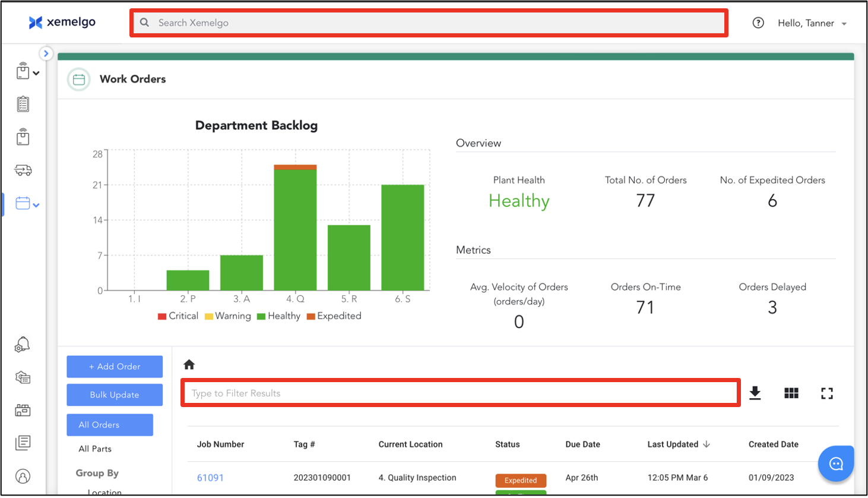
Task: Select the All Orders tab
Action: point(110,425)
